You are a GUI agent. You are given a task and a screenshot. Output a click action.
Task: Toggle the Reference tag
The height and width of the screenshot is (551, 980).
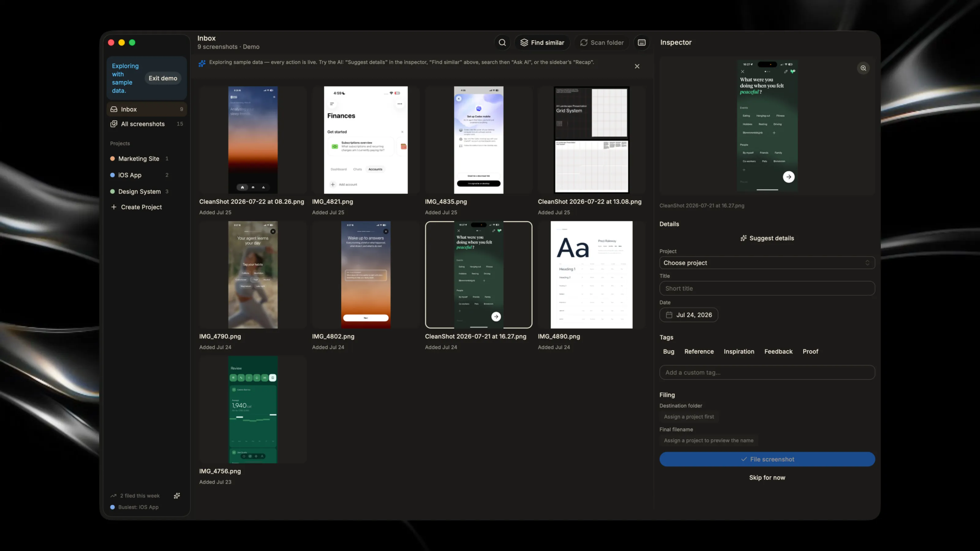699,351
